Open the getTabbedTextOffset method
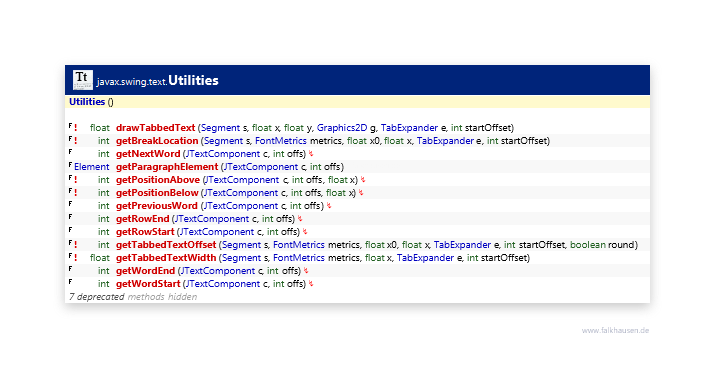706x376 pixels. [x=166, y=245]
